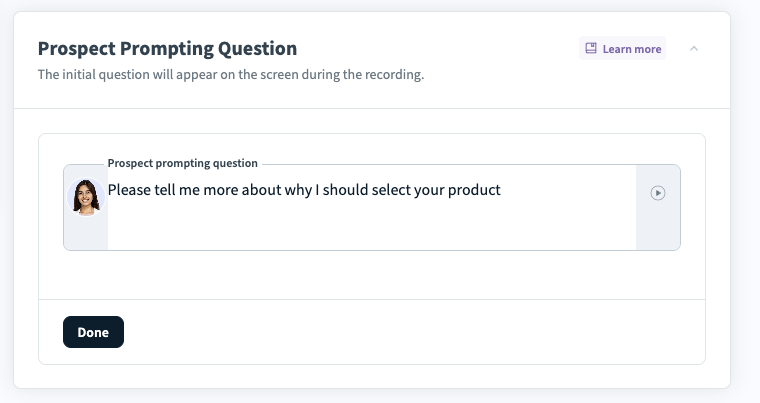
Task: Click the empty space below the question text
Action: click(x=370, y=228)
